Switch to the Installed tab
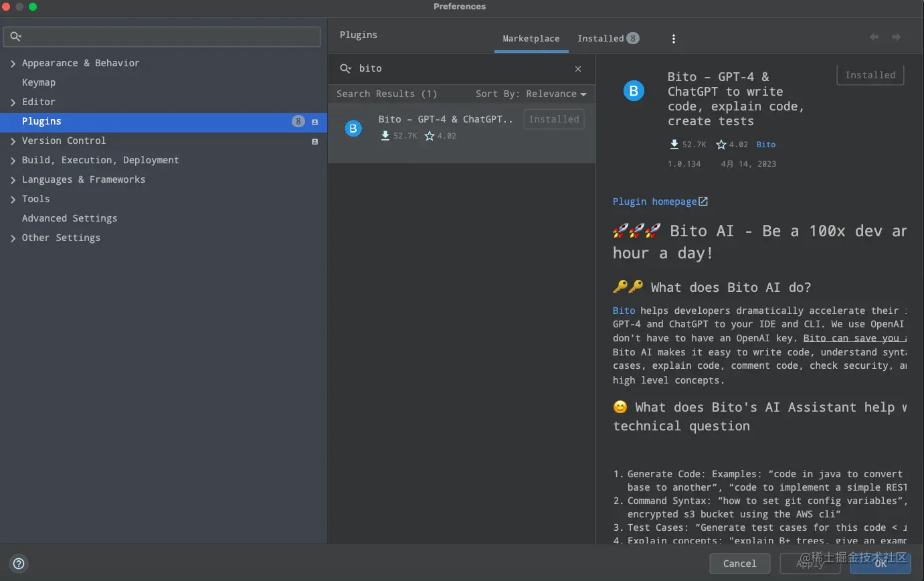The width and height of the screenshot is (924, 581). (608, 39)
